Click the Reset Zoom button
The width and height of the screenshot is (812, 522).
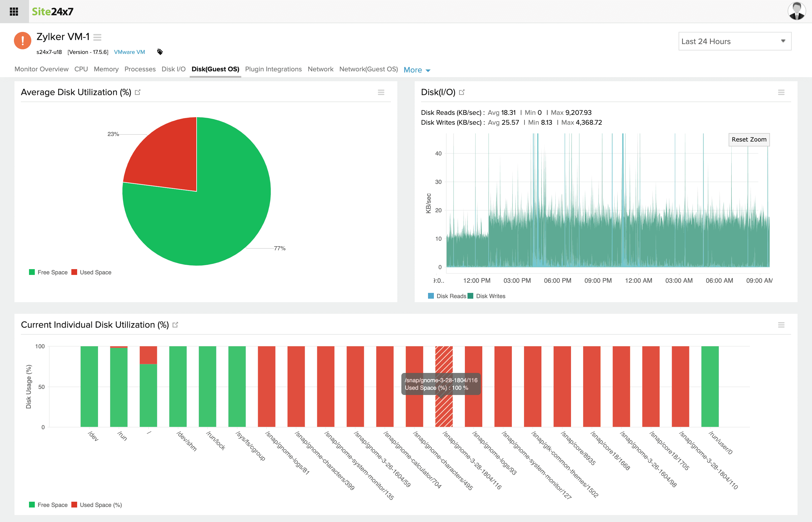coord(749,139)
